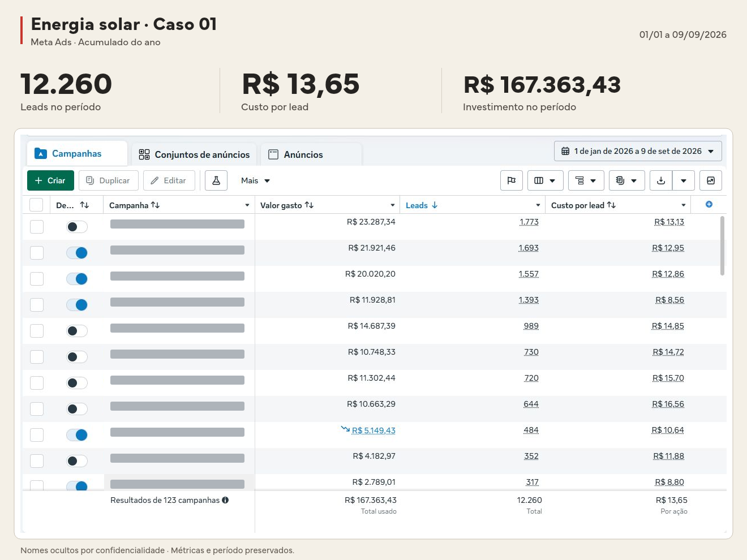Viewport: 747px width, 560px height.
Task: Open the breakdown icon dropdown
Action: click(586, 180)
